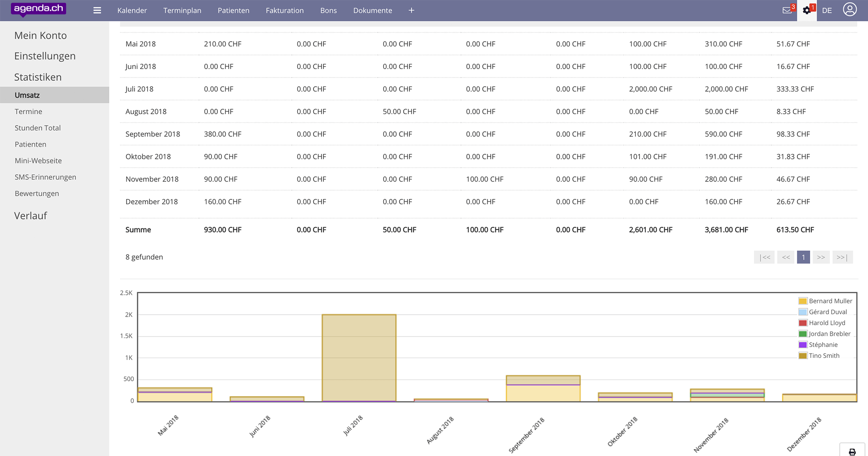Open the DE language selector
This screenshot has width=868, height=456.
click(x=827, y=10)
